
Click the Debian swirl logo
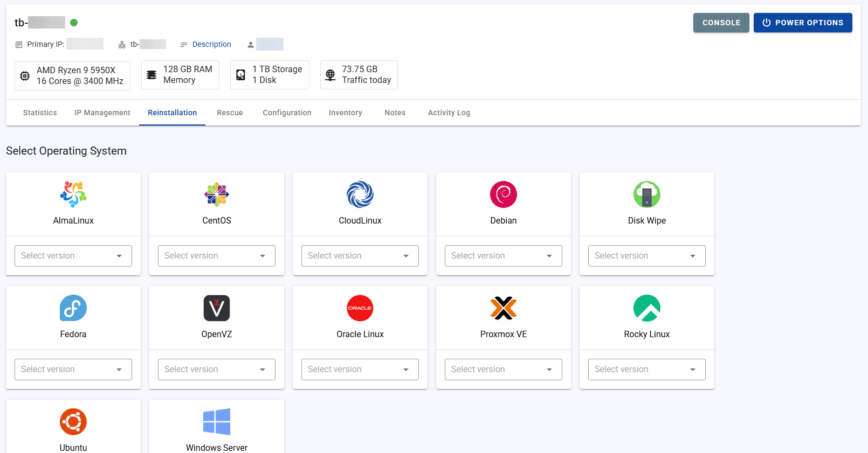504,194
